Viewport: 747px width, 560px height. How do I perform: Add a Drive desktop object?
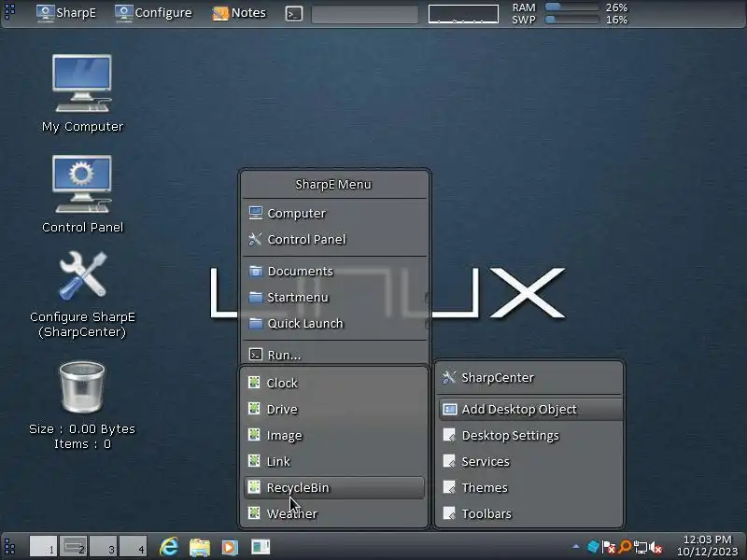[334, 409]
